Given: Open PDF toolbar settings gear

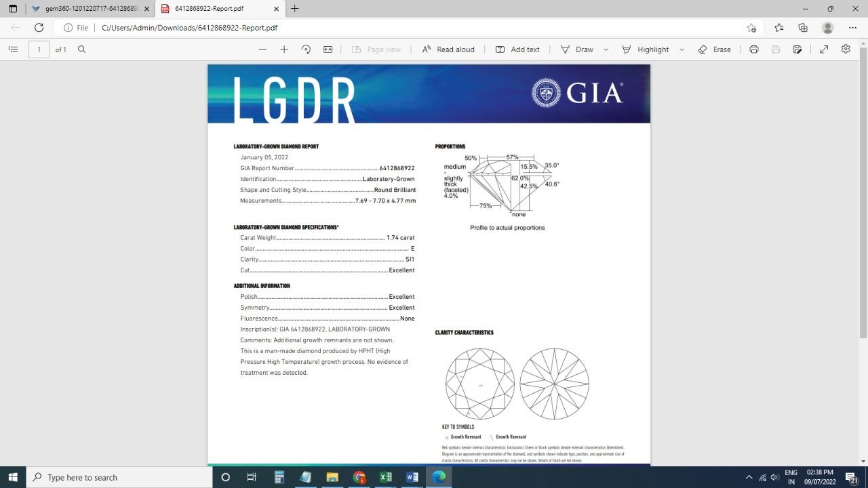Looking at the screenshot, I should point(846,49).
